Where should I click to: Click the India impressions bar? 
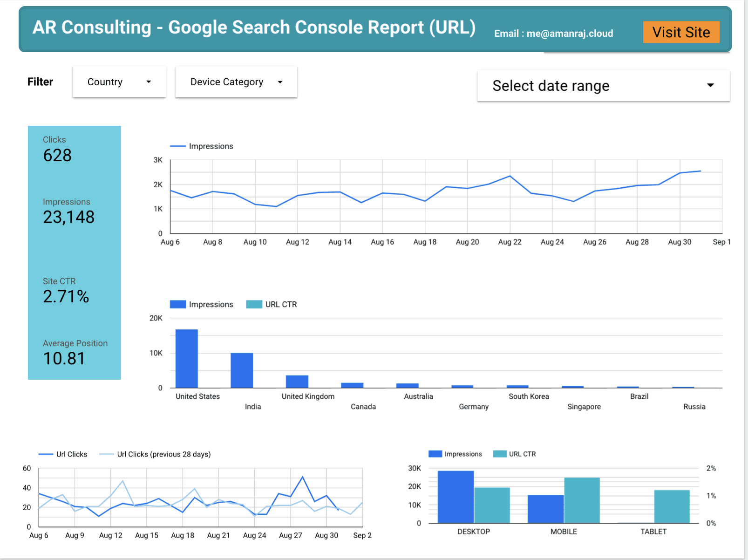click(242, 370)
